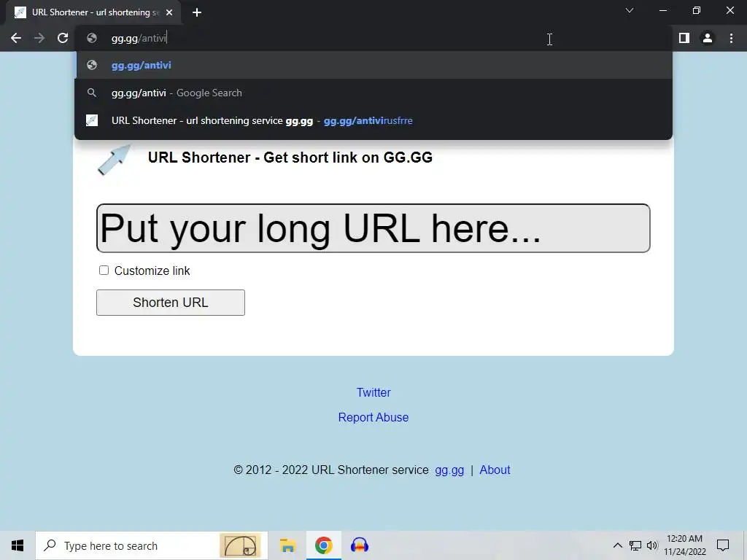Open the Report Abuse link

click(x=373, y=417)
